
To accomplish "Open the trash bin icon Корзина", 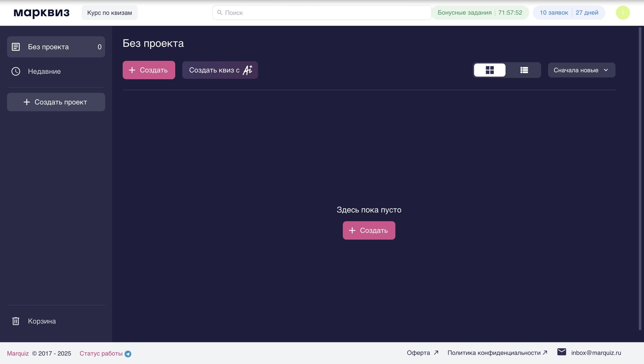I will [16, 321].
